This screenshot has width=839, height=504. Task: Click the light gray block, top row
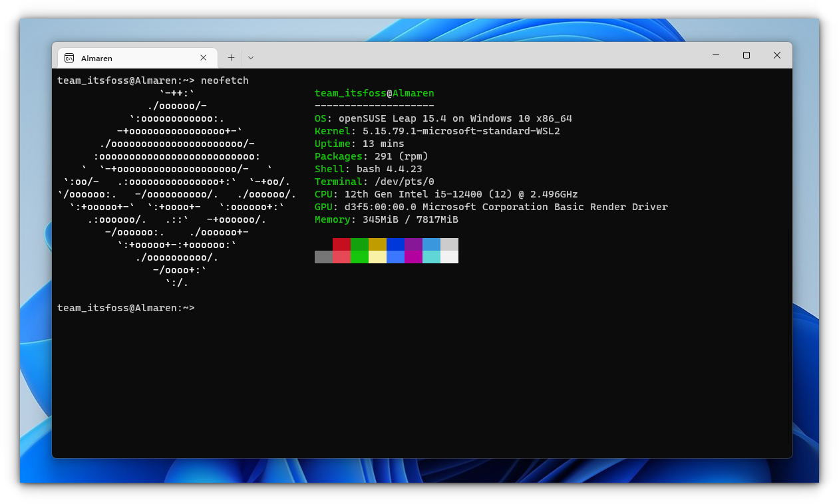(449, 244)
